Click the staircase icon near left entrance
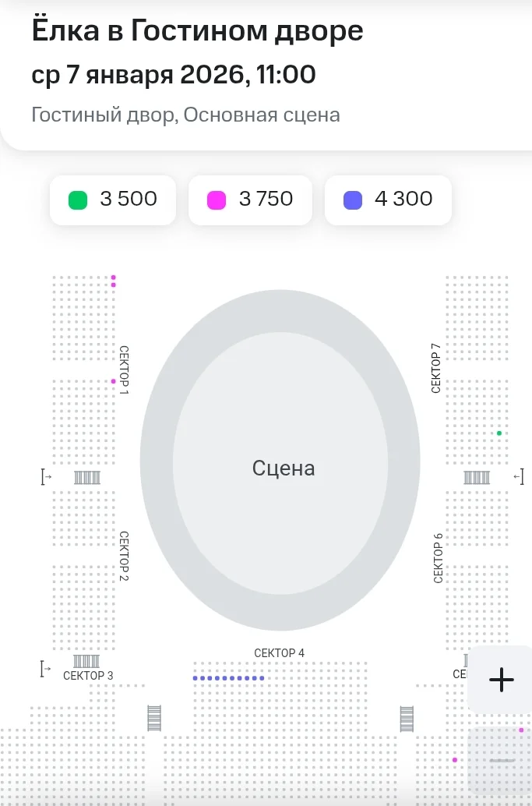 point(86,478)
